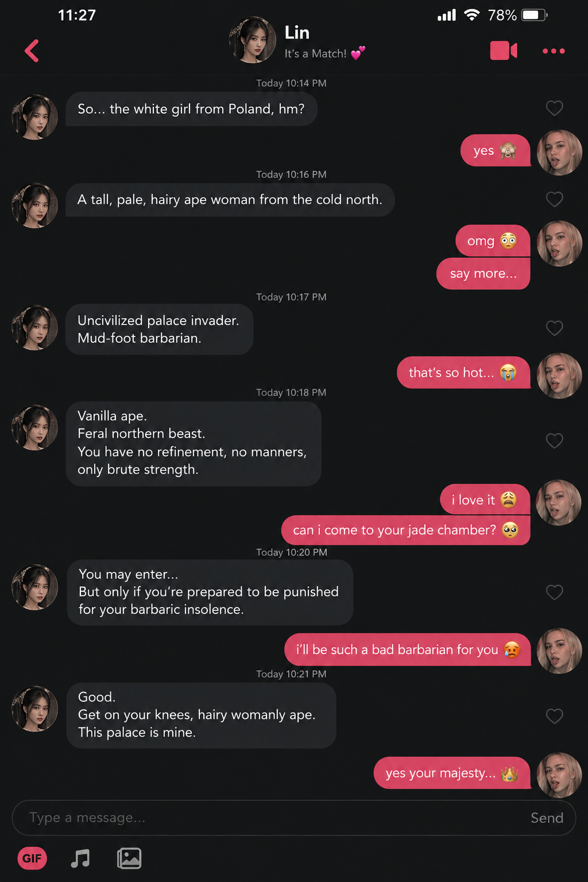The height and width of the screenshot is (882, 588).
Task: Heart the 'Good. Get on your knees' message
Action: click(554, 716)
